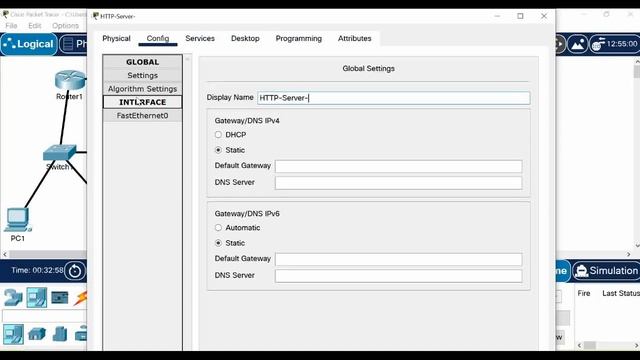Viewport: 640px width, 360px height.
Task: Select the PC1 computer icon
Action: point(18,220)
